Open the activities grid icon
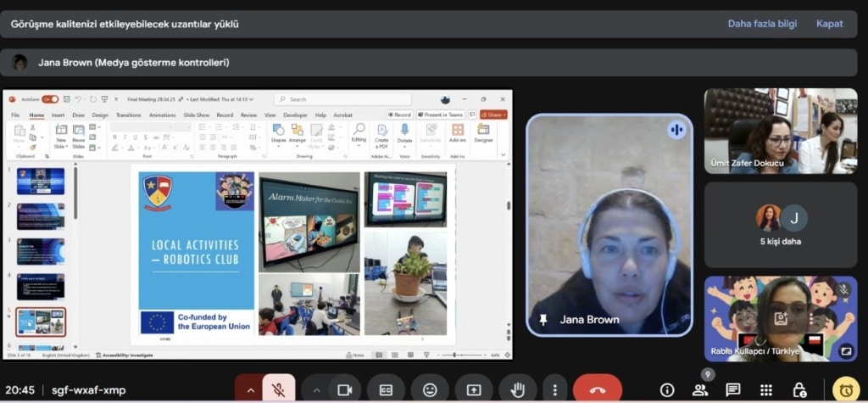The image size is (868, 403). (766, 389)
